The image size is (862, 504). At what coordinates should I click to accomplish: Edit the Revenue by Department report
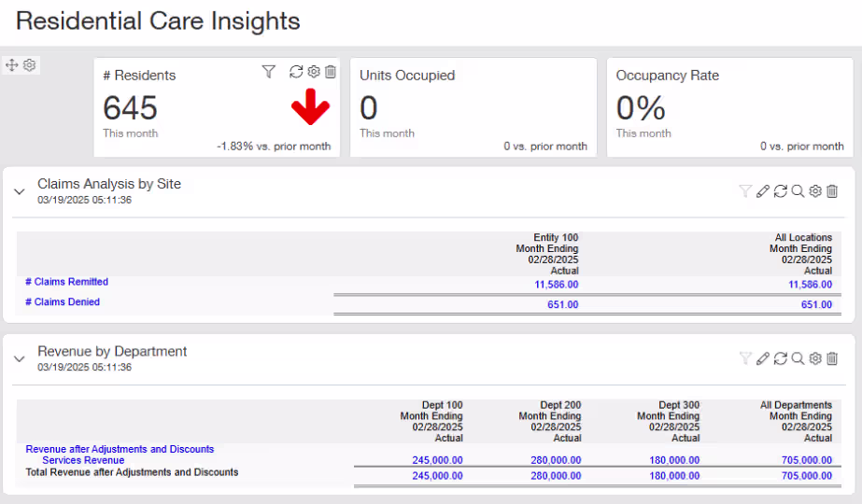click(x=763, y=358)
